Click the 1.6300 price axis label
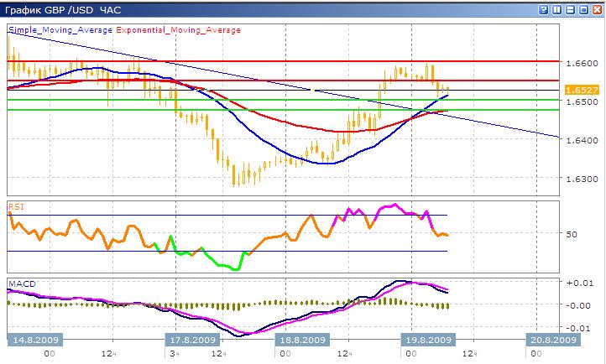 click(580, 179)
